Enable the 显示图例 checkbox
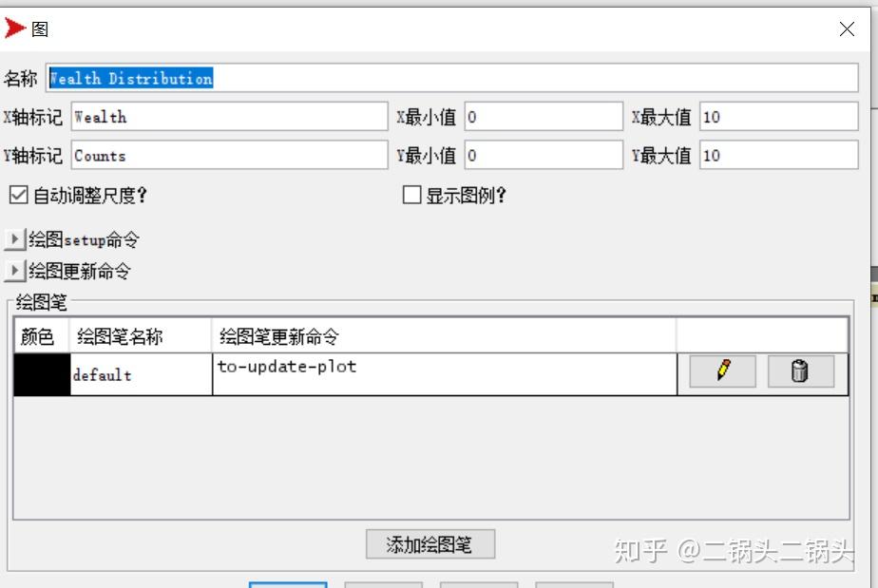878x588 pixels. 411,195
